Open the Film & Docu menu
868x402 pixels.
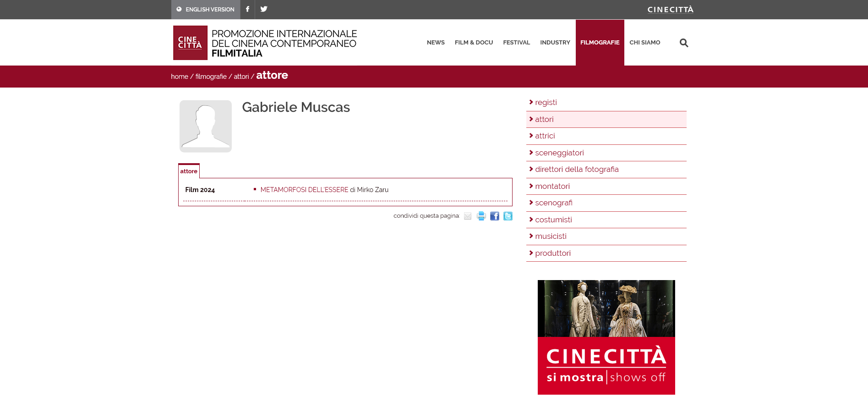click(x=474, y=43)
